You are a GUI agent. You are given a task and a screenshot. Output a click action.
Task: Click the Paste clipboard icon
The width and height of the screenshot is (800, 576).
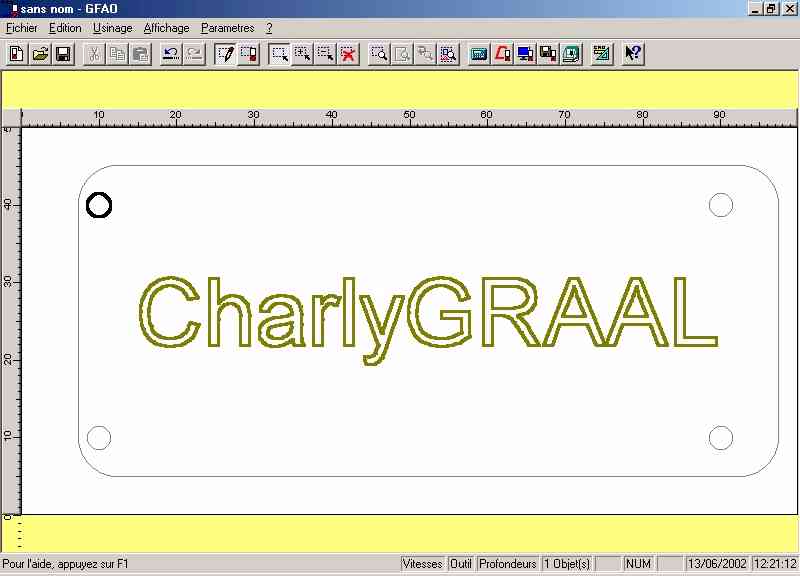tap(140, 54)
